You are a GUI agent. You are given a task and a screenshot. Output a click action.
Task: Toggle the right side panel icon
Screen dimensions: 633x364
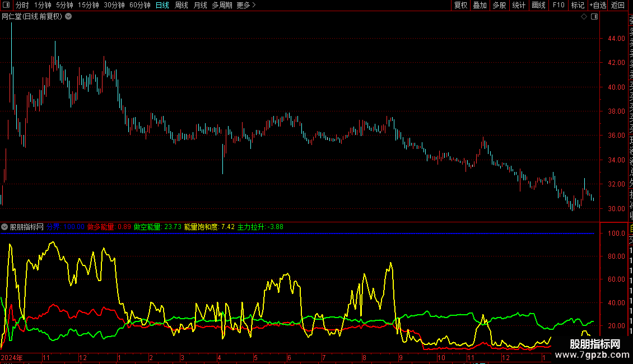click(x=594, y=17)
